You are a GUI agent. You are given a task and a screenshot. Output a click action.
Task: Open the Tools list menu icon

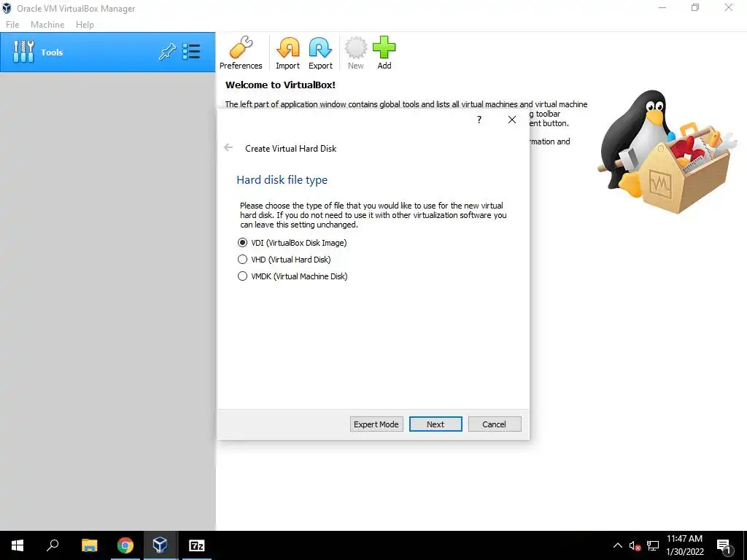click(x=192, y=52)
